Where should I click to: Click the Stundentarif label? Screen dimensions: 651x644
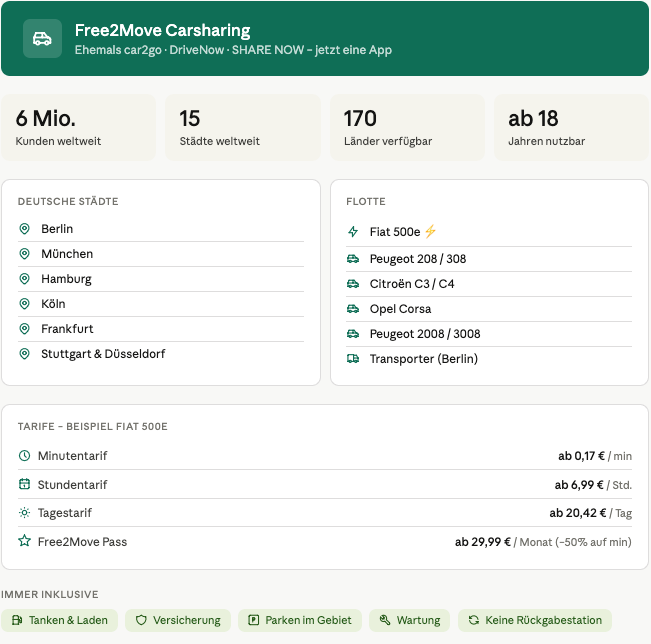[x=72, y=485]
